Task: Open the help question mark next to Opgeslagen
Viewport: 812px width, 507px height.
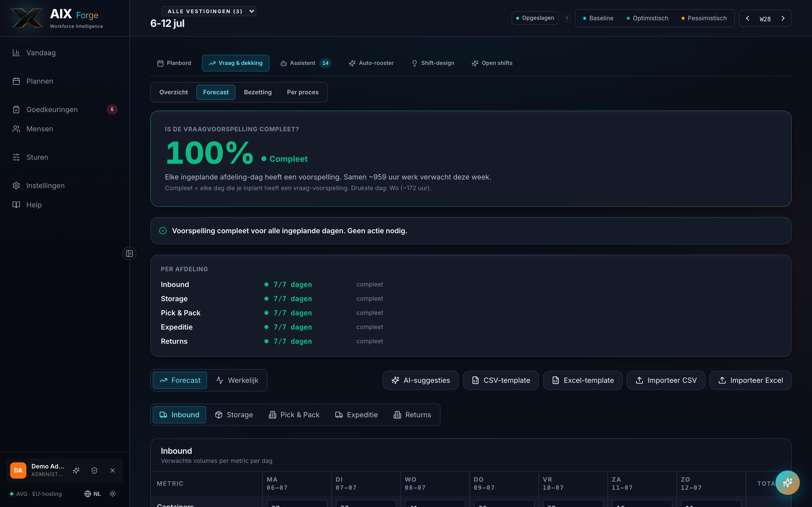Action: tap(567, 19)
